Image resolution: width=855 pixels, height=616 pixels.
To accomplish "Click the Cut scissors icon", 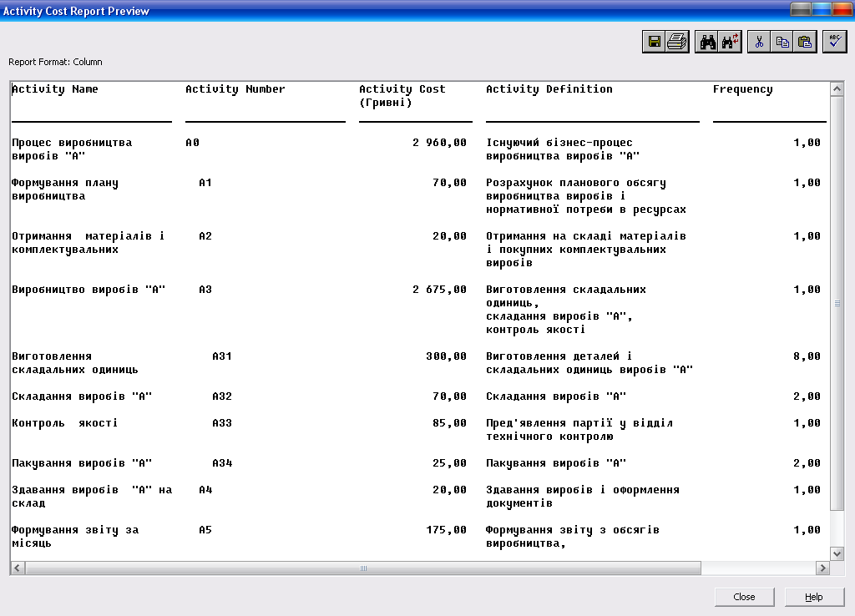I will pos(759,42).
